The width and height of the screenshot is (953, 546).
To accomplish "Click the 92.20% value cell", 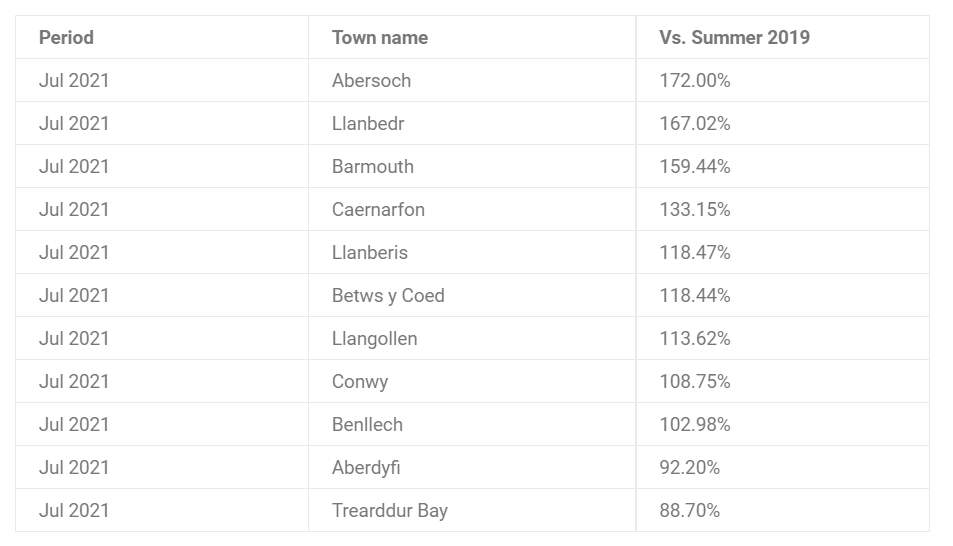I will click(783, 468).
